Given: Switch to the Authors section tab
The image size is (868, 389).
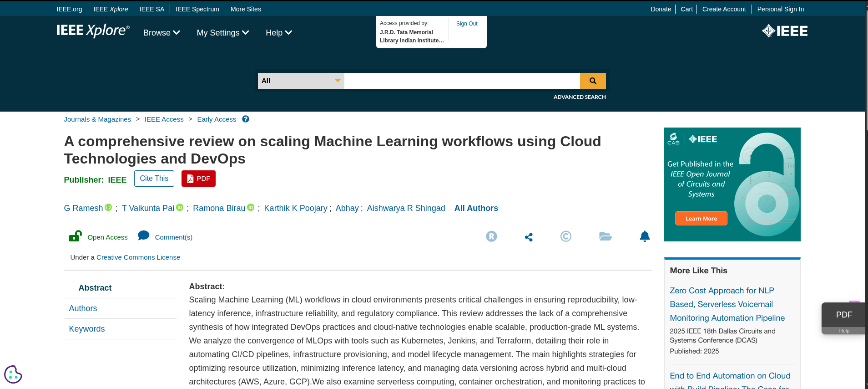Looking at the screenshot, I should click(x=83, y=308).
